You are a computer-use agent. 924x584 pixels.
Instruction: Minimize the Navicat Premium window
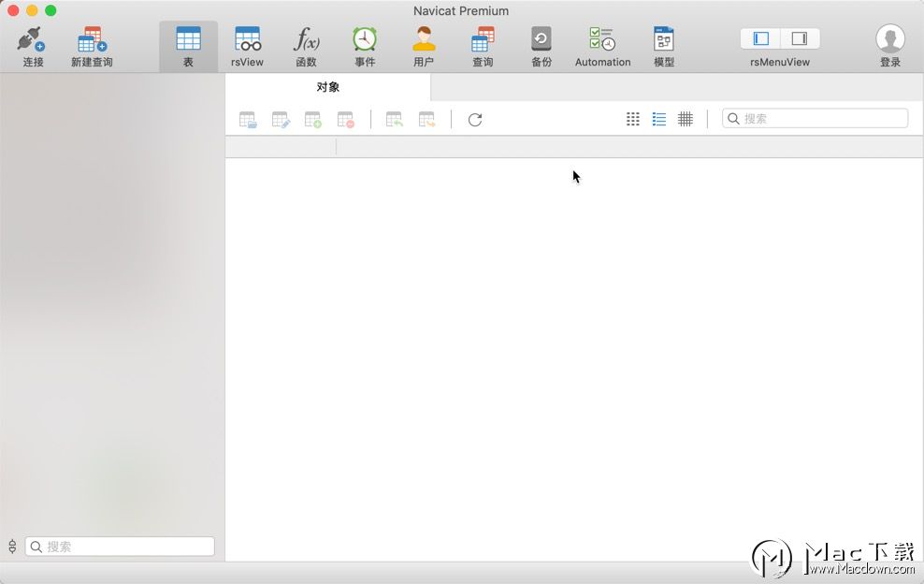click(32, 10)
